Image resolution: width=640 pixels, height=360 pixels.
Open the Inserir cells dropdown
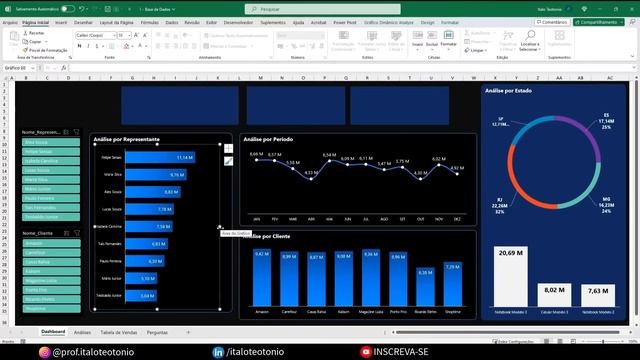[418, 40]
